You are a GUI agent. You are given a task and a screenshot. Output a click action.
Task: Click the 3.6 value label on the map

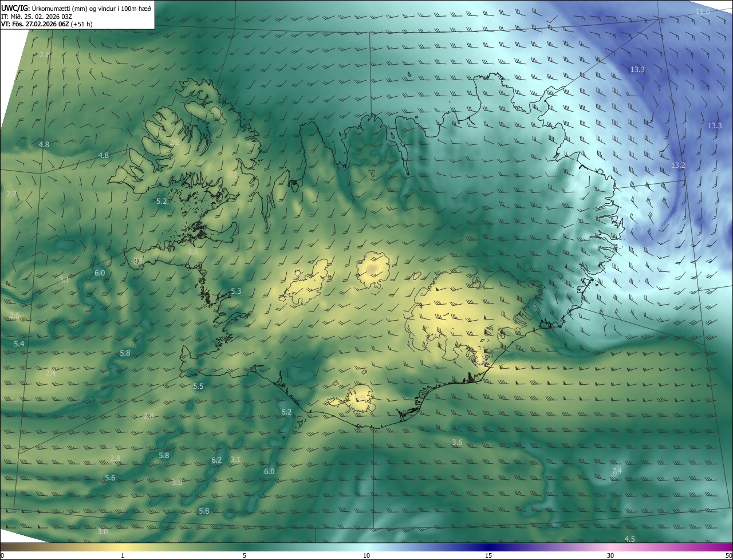(x=457, y=442)
